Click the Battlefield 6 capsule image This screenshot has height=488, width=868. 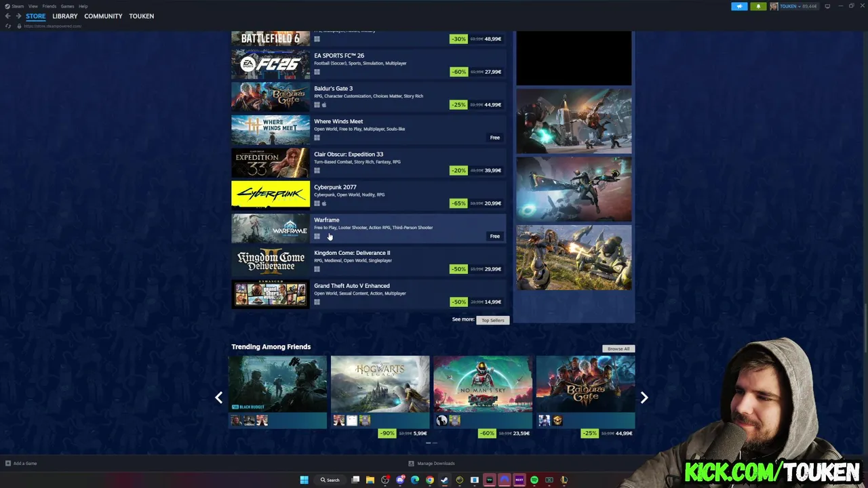pos(271,39)
